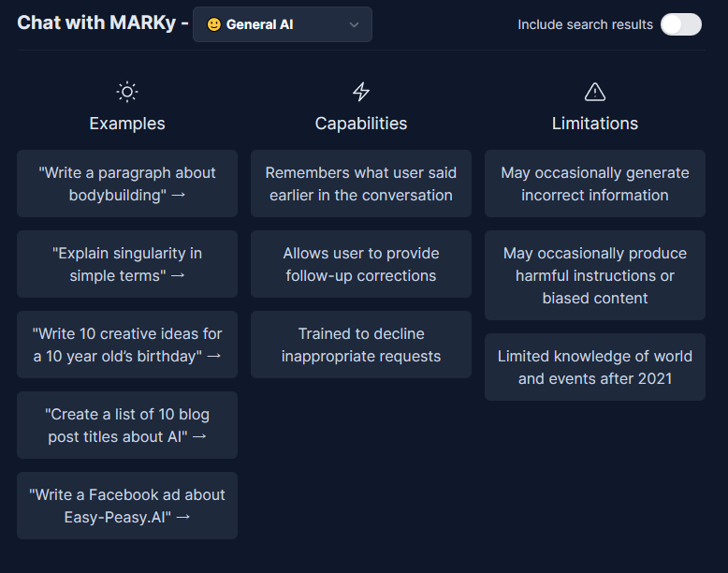Click the "May occasionally generate incorrect information" card
Screen dimensions: 728x573
(x=595, y=184)
